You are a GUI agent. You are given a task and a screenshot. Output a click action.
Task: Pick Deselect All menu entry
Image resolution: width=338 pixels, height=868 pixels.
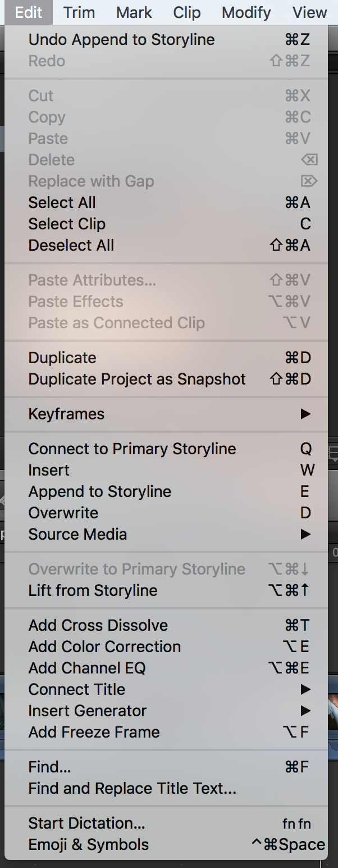point(166,246)
